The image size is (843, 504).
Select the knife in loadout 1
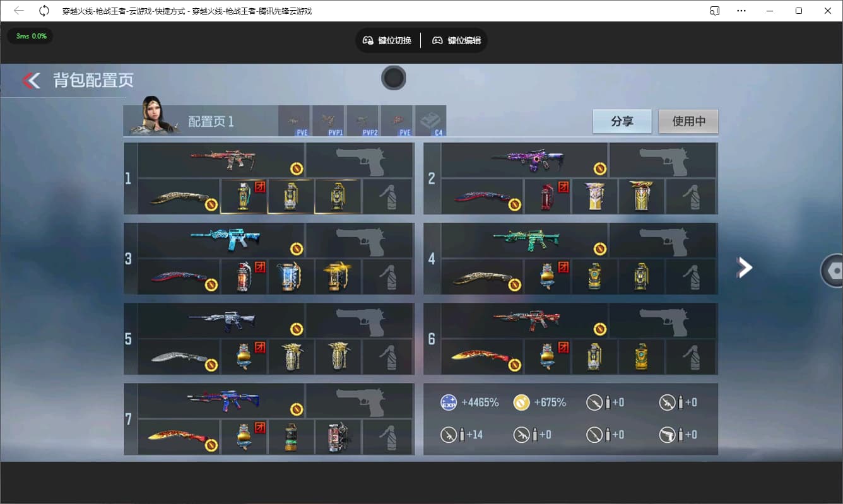(179, 197)
